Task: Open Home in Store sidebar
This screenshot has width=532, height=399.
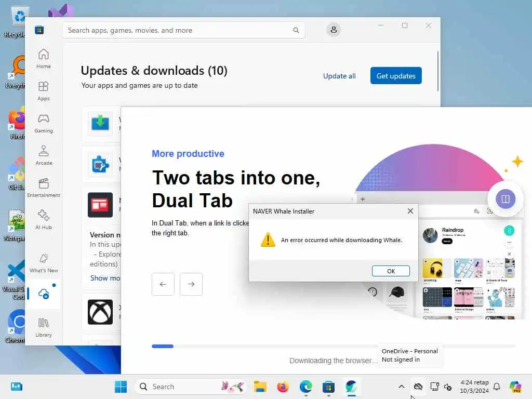Action: pyautogui.click(x=44, y=59)
